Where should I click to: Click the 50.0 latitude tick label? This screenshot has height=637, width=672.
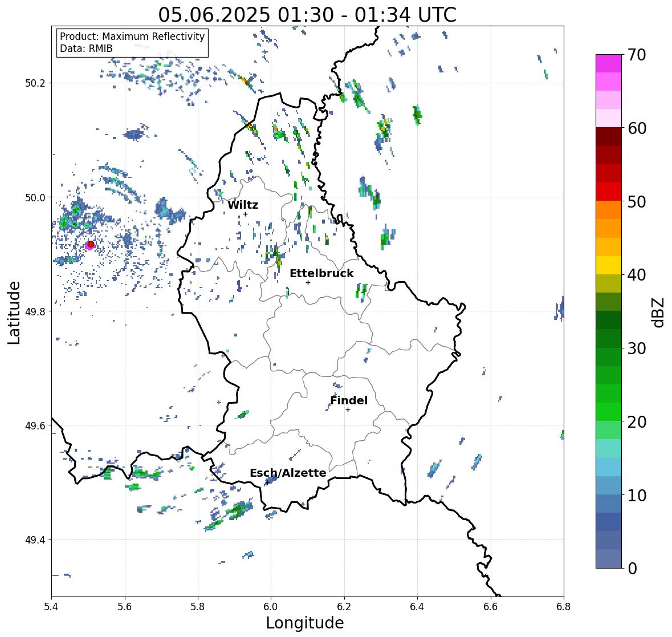[x=35, y=198]
